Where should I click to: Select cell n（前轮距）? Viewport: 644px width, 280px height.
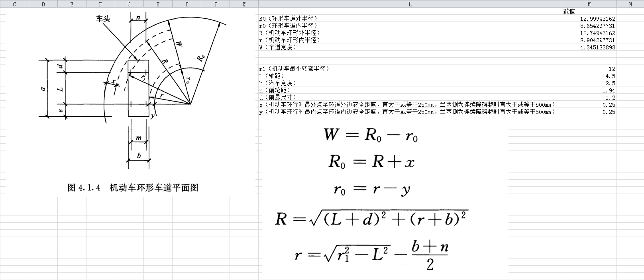point(410,90)
